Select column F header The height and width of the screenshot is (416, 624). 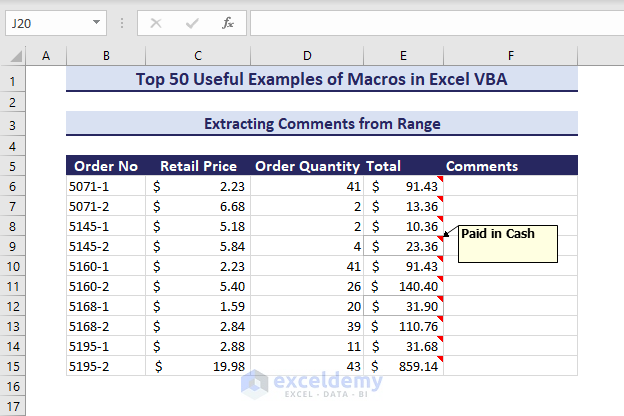tap(510, 56)
